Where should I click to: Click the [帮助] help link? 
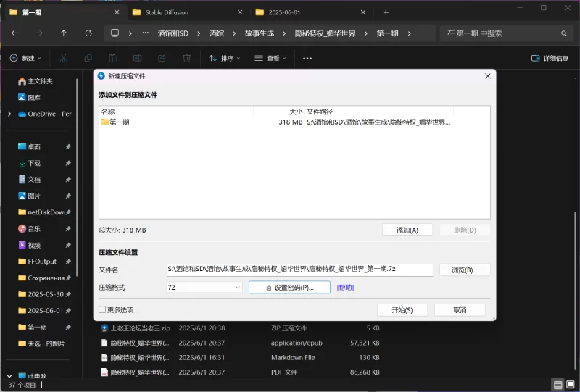(345, 288)
